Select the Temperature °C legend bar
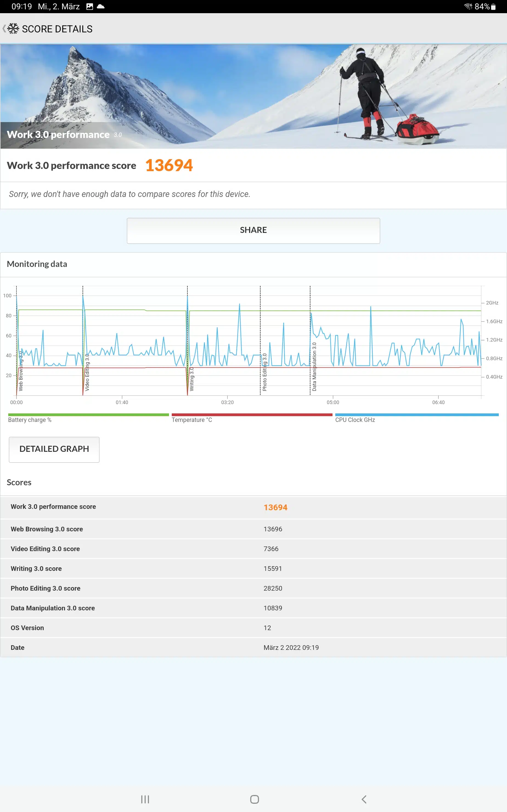The image size is (507, 812). coord(252,415)
